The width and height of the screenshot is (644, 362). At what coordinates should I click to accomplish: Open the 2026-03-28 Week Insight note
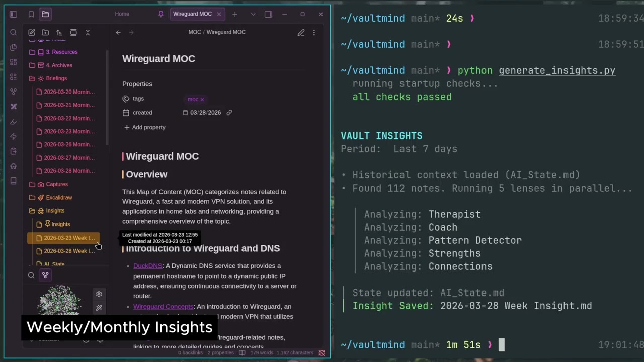69,251
